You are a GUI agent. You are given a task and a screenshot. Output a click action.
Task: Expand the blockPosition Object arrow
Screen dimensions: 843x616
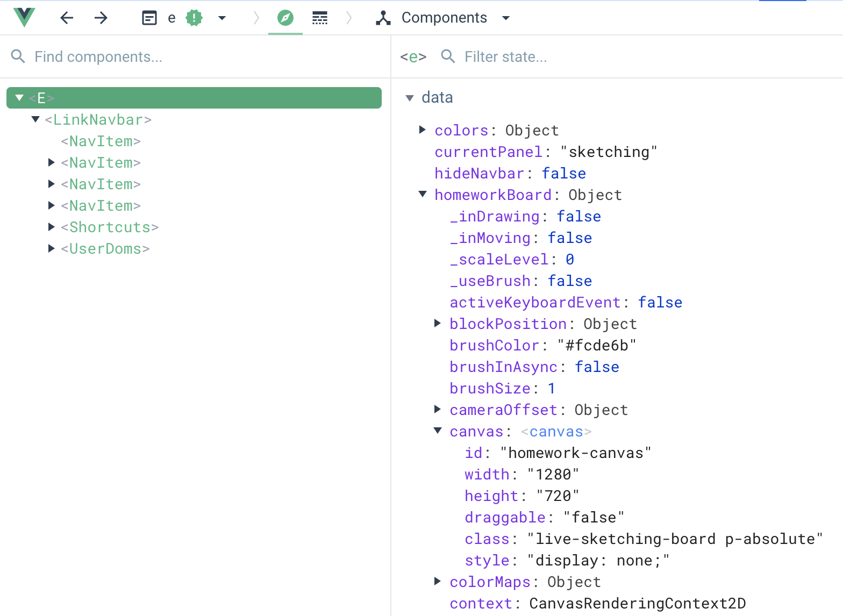click(438, 323)
